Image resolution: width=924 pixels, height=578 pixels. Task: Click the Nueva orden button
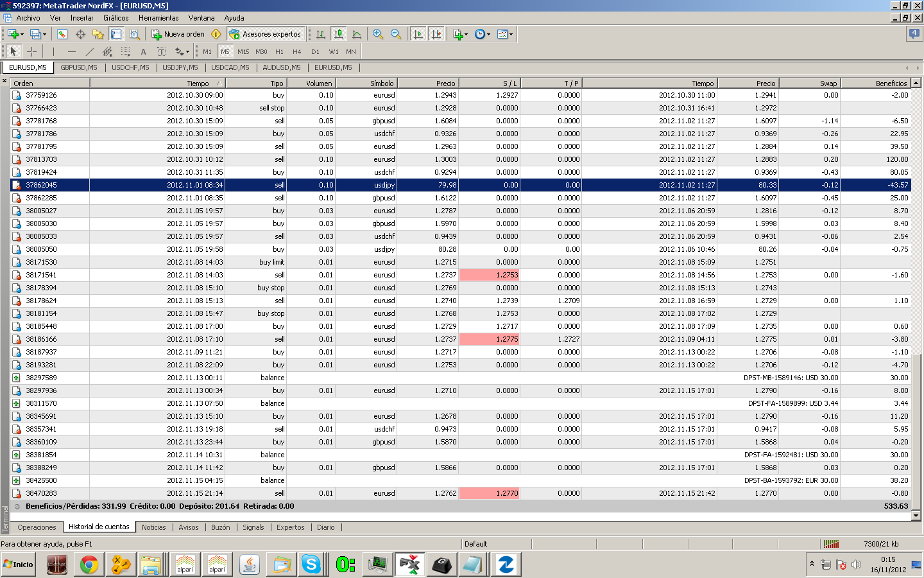pyautogui.click(x=178, y=34)
